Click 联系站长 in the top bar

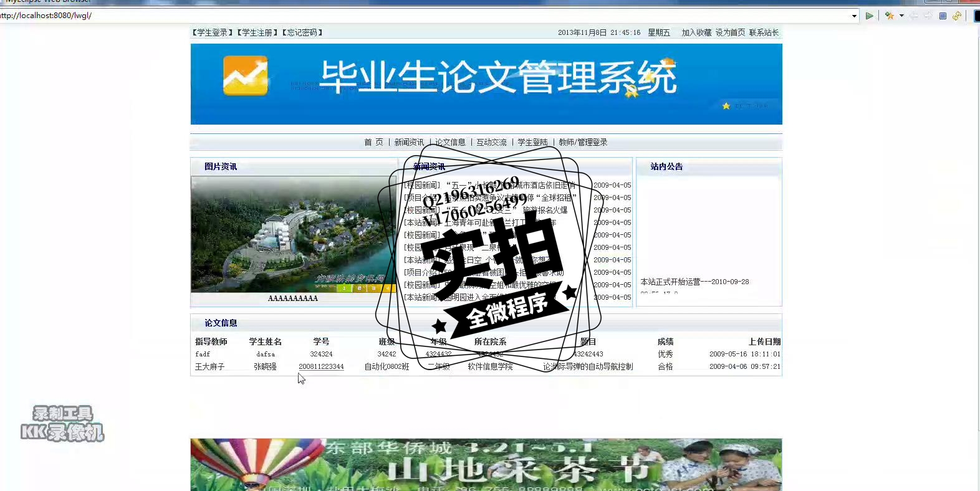[x=764, y=32]
